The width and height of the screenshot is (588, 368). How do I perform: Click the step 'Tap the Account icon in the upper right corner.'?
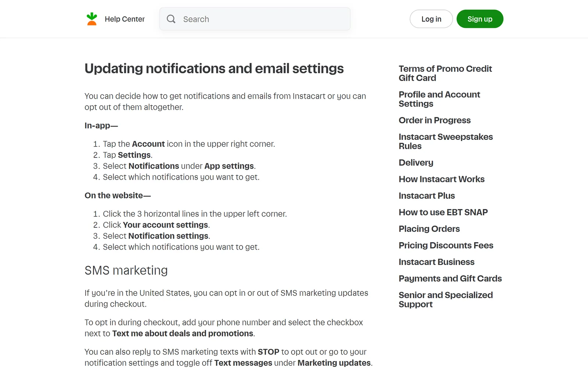coord(189,144)
